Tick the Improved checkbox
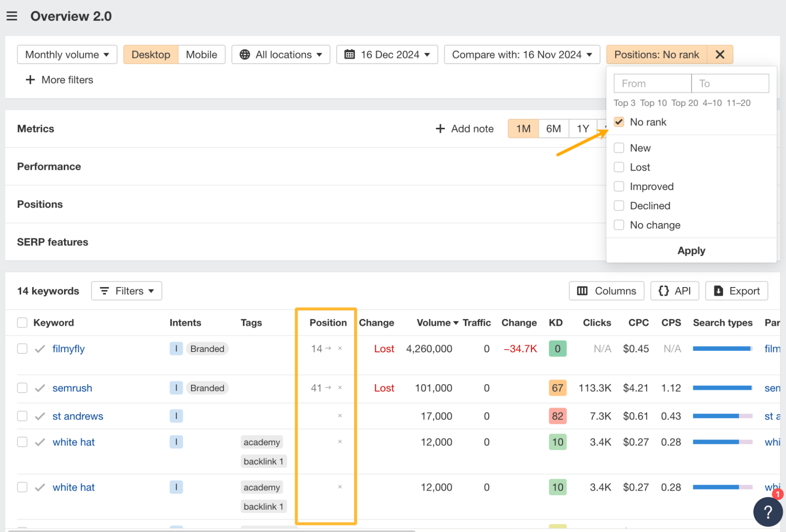This screenshot has height=532, width=786. [x=619, y=186]
